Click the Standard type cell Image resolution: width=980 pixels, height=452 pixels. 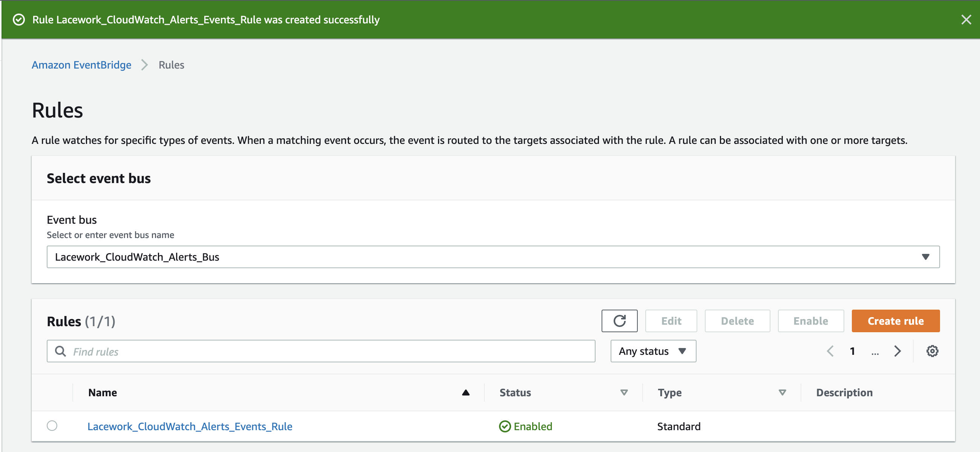click(679, 426)
